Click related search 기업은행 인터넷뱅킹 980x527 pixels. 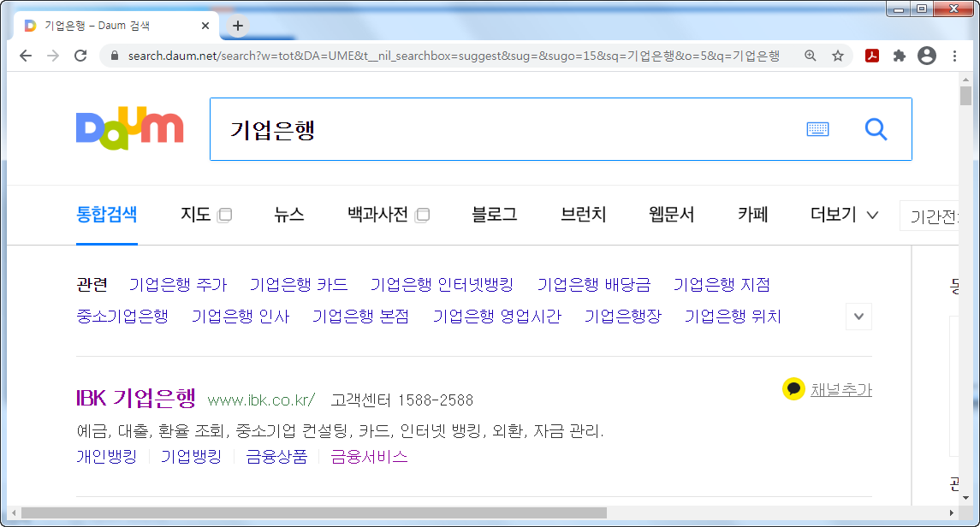click(x=442, y=285)
